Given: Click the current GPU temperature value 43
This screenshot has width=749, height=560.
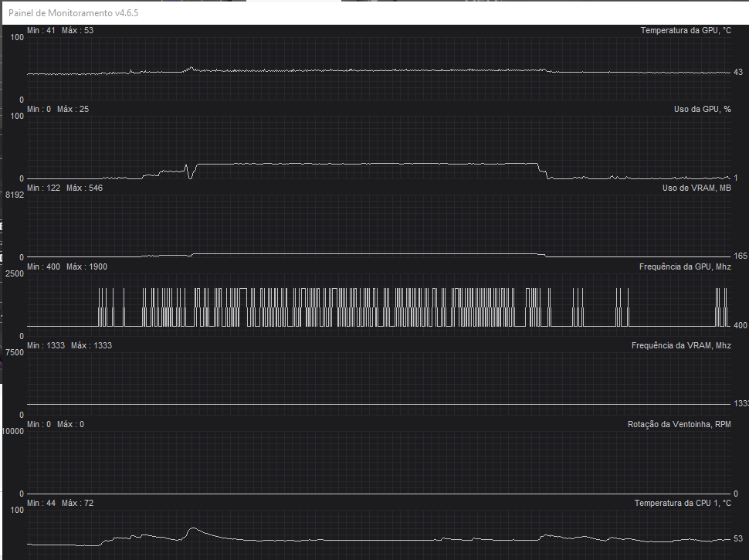Looking at the screenshot, I should (738, 72).
